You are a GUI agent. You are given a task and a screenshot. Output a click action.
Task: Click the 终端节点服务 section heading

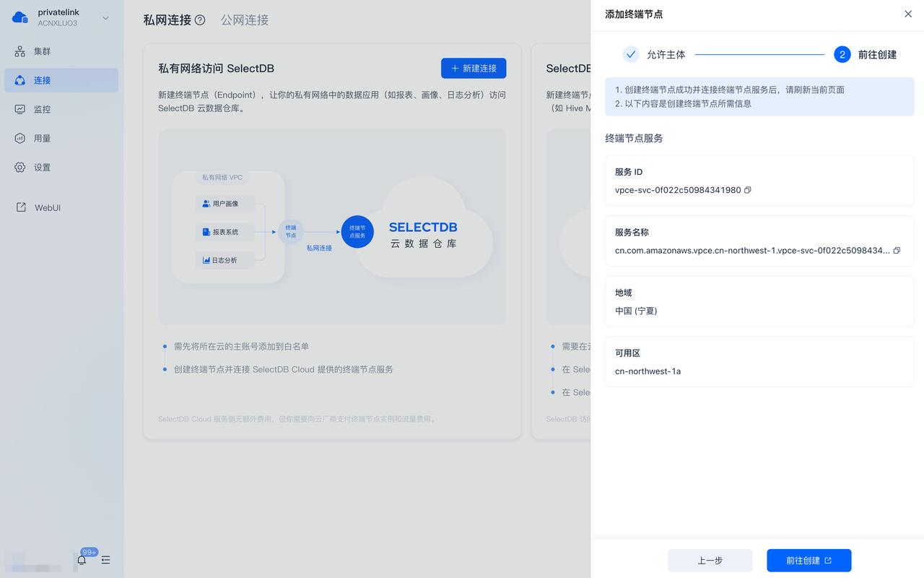click(634, 138)
